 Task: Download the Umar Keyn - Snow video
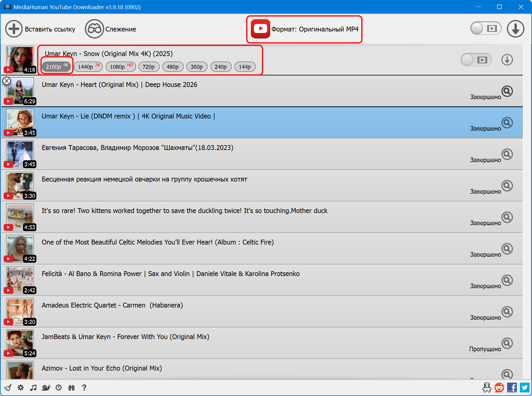point(507,60)
